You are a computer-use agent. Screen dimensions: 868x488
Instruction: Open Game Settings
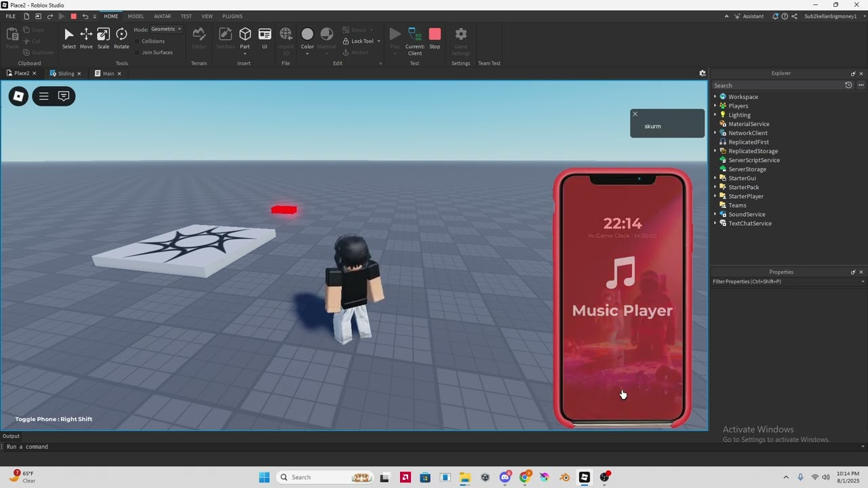460,41
